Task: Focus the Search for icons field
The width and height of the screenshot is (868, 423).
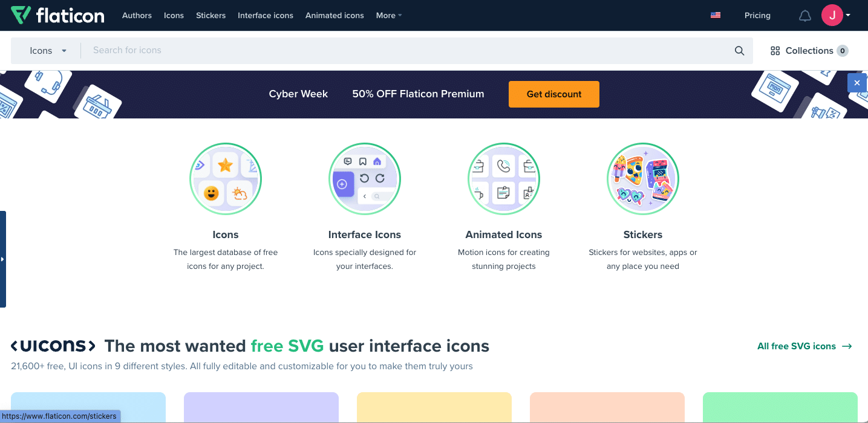Action: pos(408,51)
